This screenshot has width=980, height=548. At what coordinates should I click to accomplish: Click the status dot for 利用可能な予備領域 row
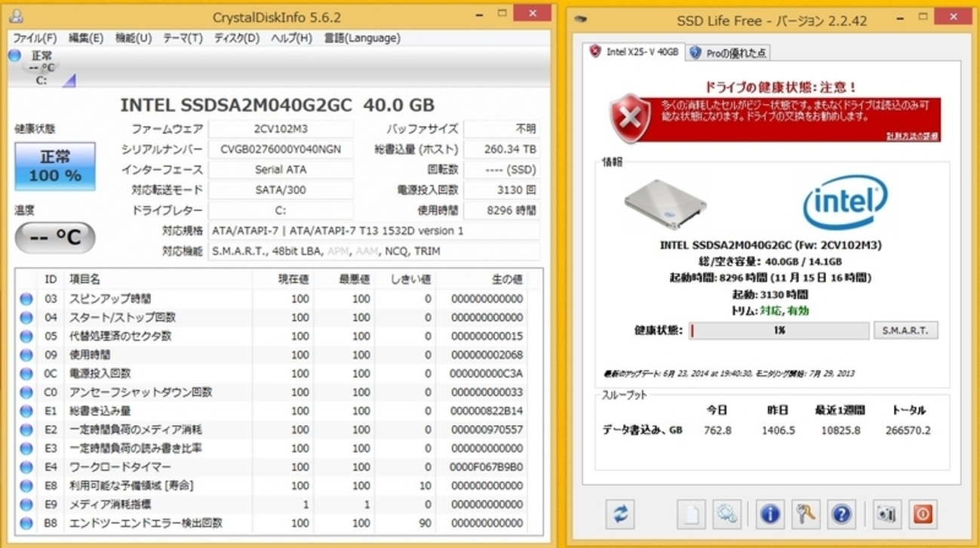(x=26, y=486)
